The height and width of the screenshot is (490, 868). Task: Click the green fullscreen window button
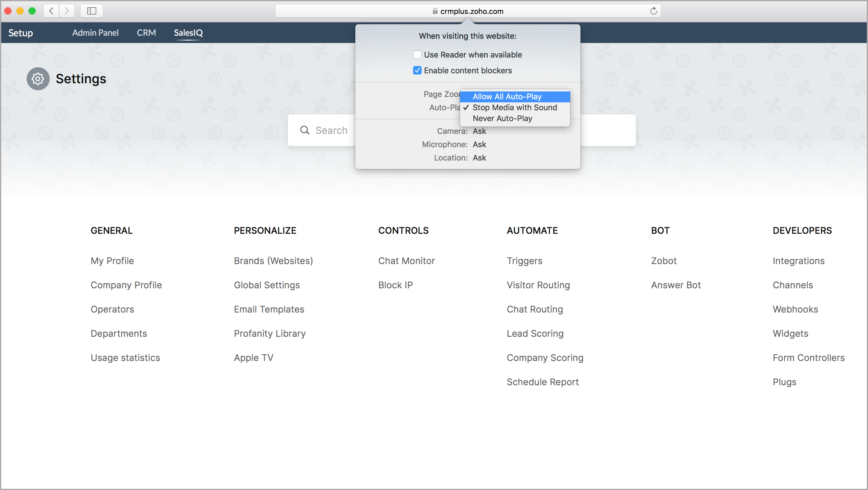click(x=32, y=11)
